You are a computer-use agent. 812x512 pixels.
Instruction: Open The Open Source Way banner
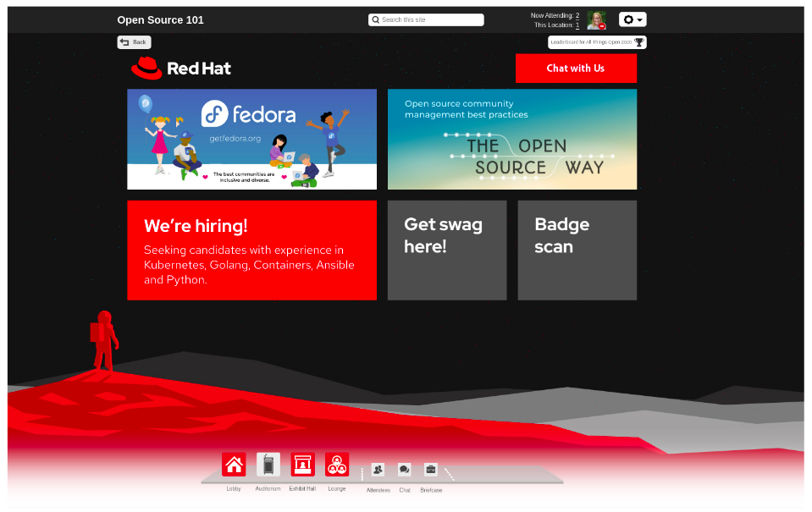pyautogui.click(x=512, y=140)
